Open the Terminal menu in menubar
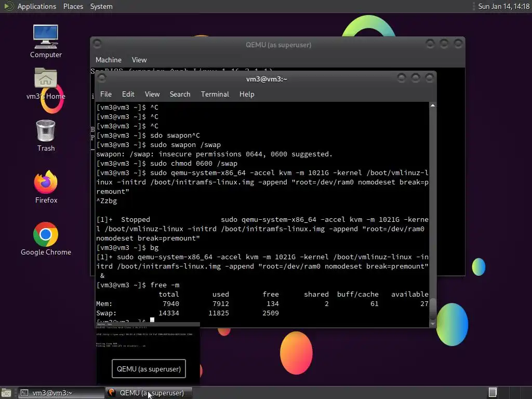The width and height of the screenshot is (532, 399). pos(215,95)
